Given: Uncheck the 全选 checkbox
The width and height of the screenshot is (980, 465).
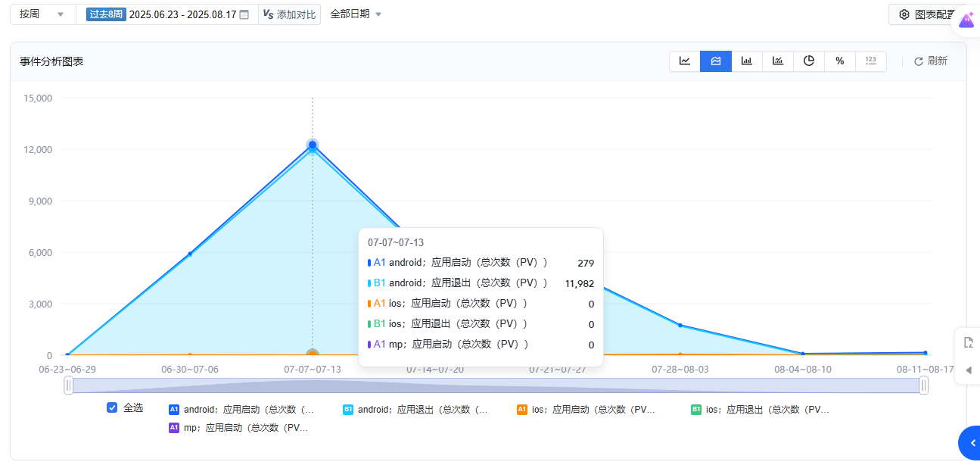Looking at the screenshot, I should 113,407.
